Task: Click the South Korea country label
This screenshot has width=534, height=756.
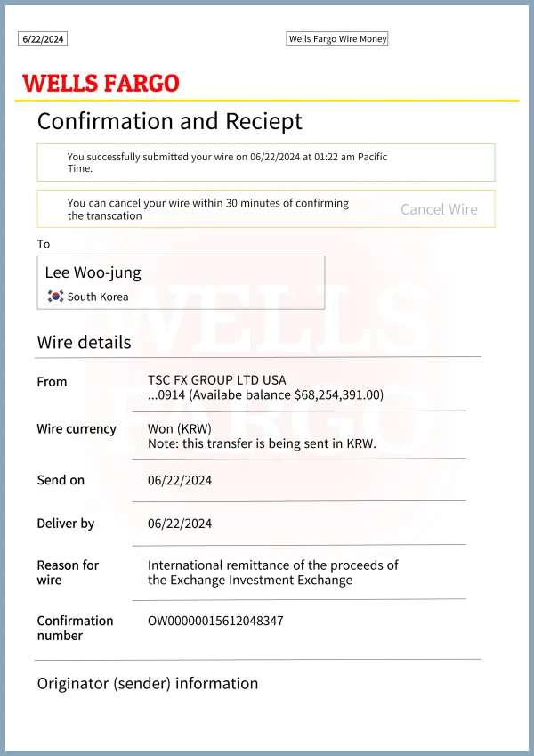Action: 98,297
